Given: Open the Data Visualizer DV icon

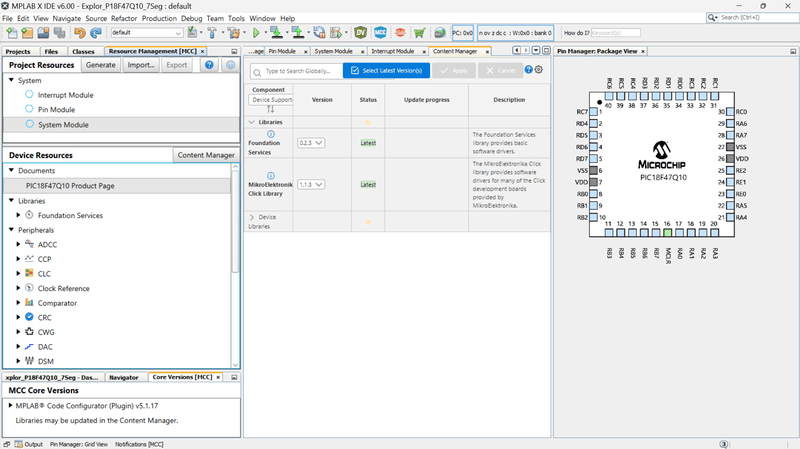Looking at the screenshot, I should tap(360, 33).
